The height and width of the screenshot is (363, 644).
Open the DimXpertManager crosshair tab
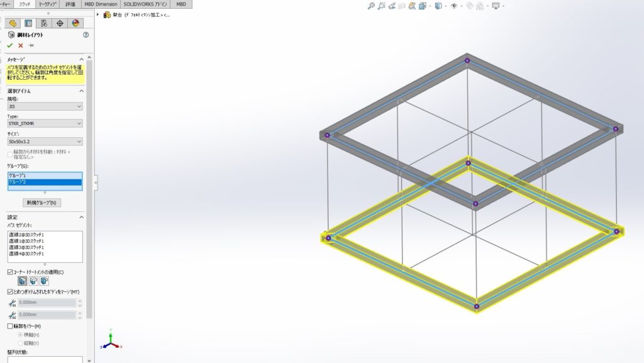tap(60, 23)
